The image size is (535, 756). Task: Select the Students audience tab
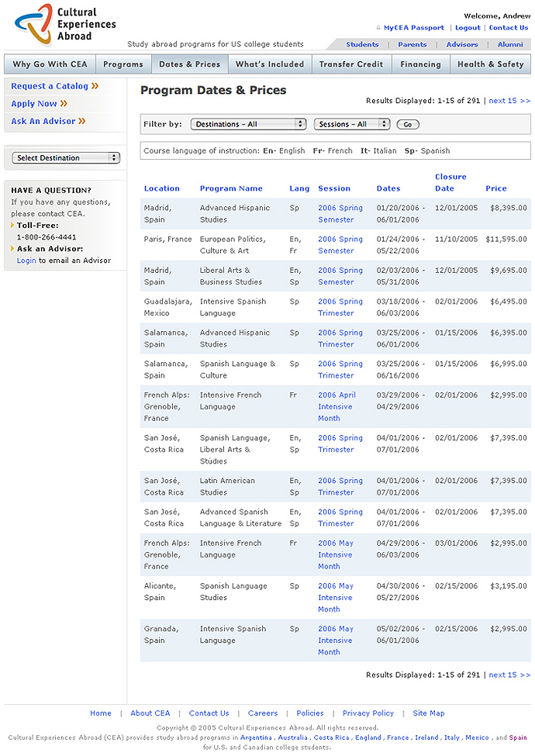[362, 44]
